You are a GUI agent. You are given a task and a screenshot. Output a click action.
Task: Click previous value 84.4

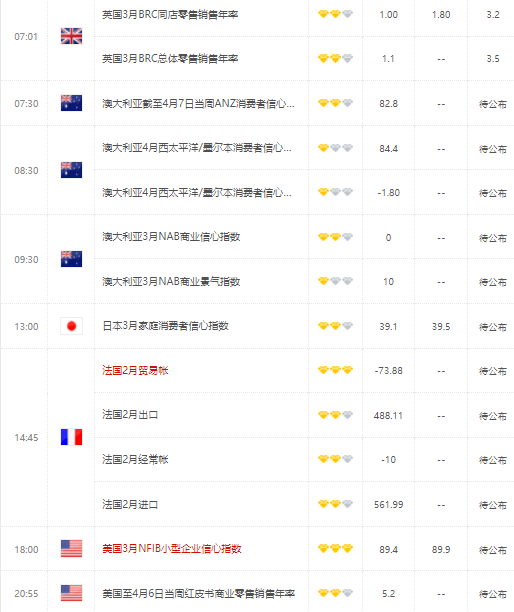388,148
